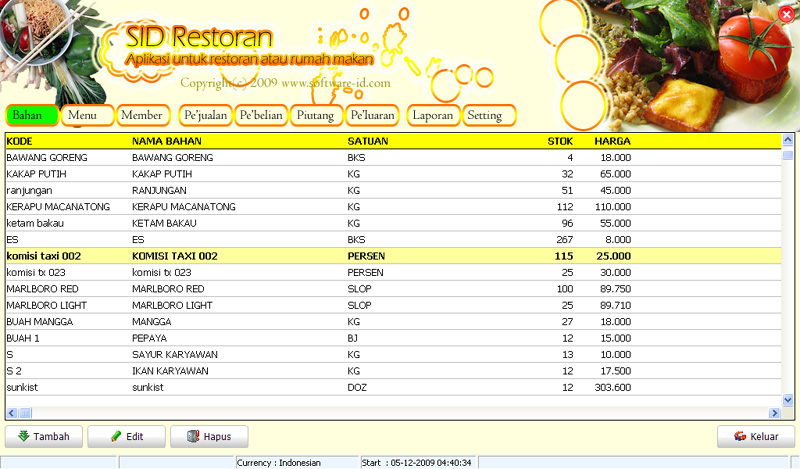
Task: Click the NAMA BAHAN column header
Action: click(166, 141)
